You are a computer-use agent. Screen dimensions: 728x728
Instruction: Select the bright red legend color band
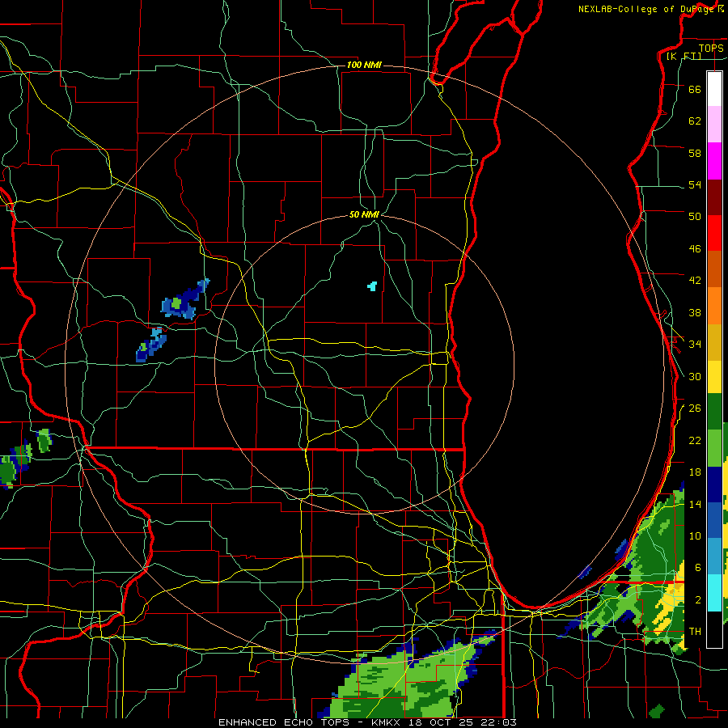(714, 233)
